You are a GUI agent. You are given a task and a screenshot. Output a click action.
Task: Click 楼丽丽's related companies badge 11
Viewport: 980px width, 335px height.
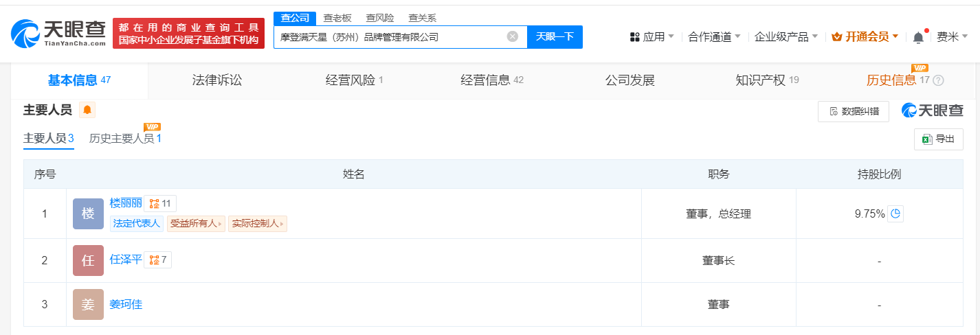click(160, 203)
